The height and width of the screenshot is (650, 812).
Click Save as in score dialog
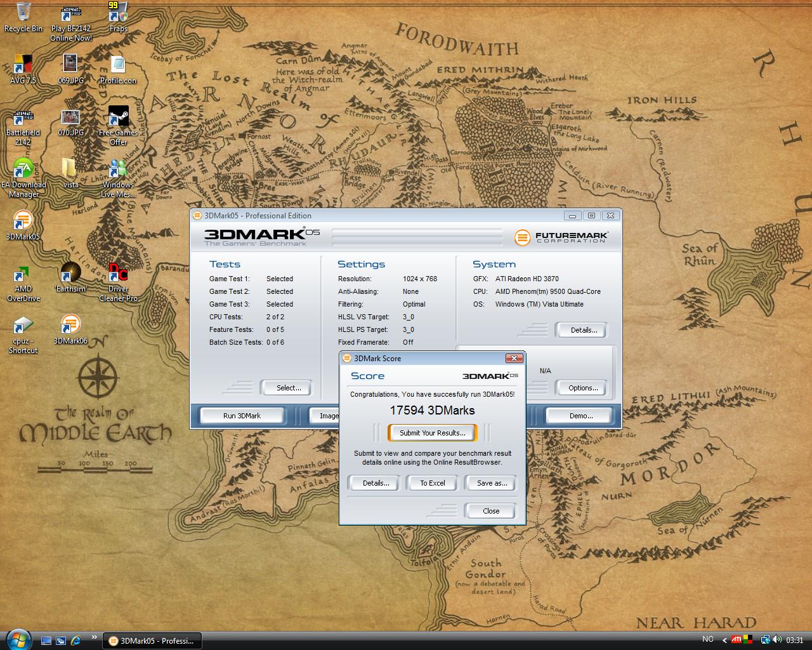point(492,483)
